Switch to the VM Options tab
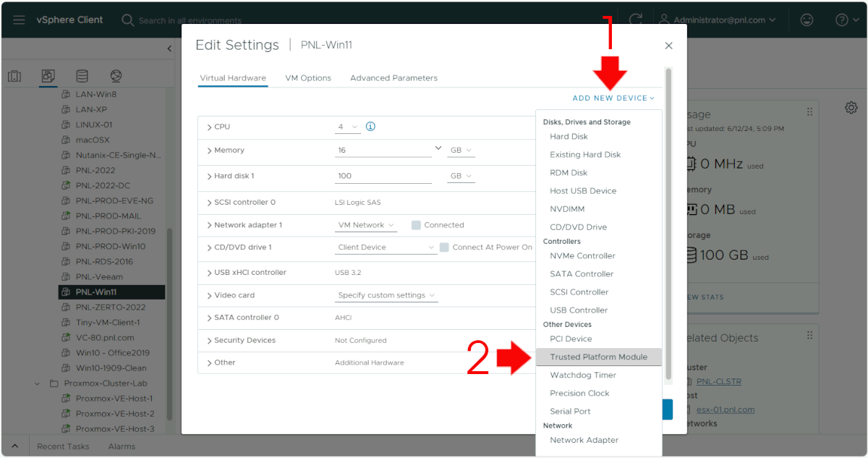Screen dimensions: 868x458 coord(308,77)
